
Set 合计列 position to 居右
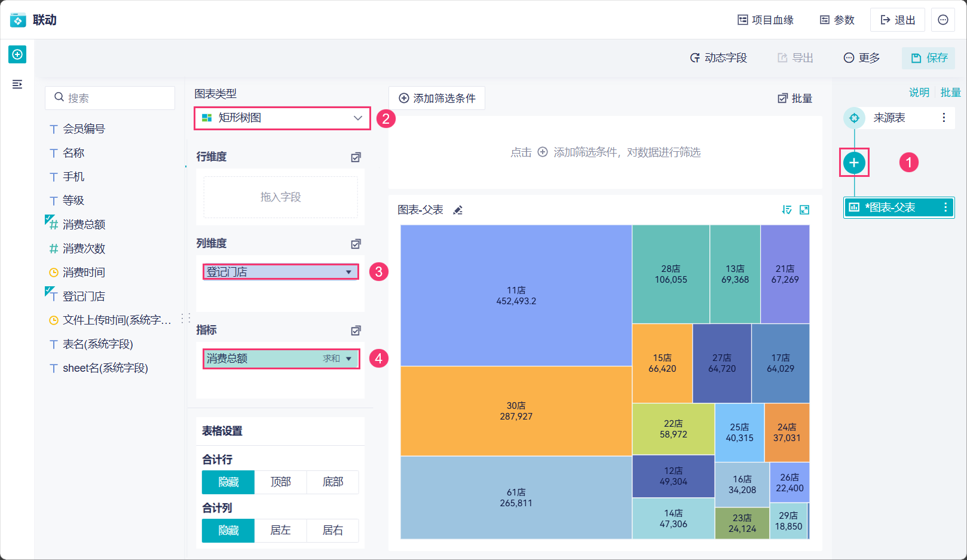(x=332, y=531)
